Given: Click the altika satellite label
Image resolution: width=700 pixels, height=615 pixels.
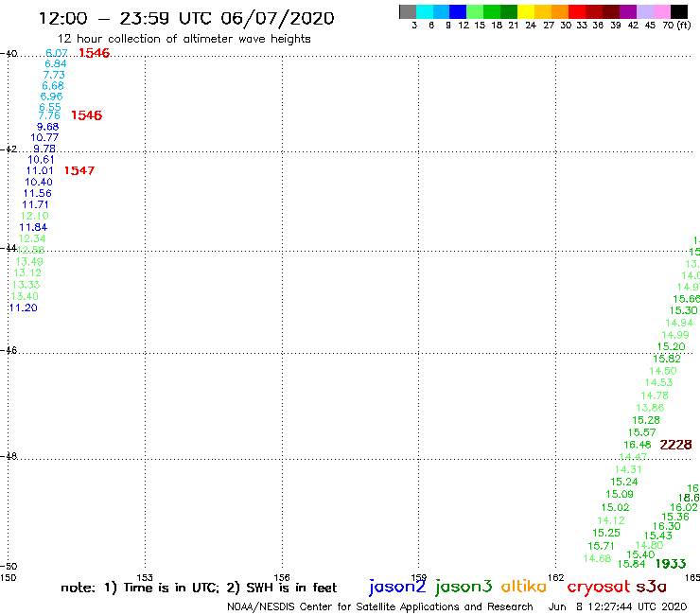Looking at the screenshot, I should point(523,587).
